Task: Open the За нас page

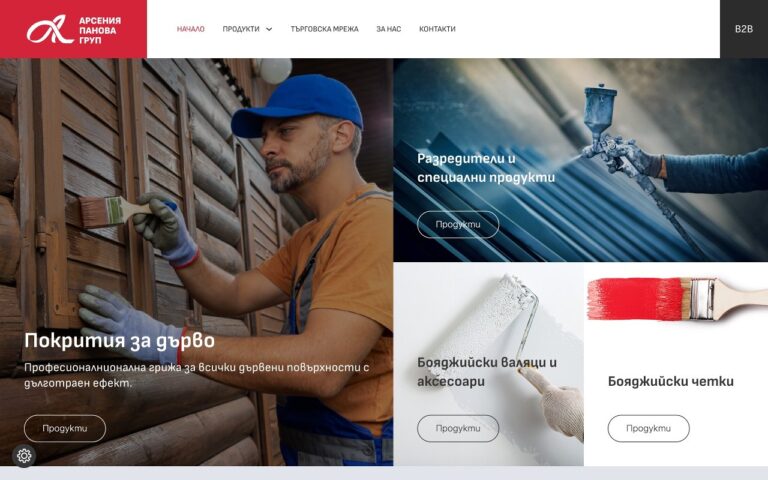Action: click(x=388, y=29)
